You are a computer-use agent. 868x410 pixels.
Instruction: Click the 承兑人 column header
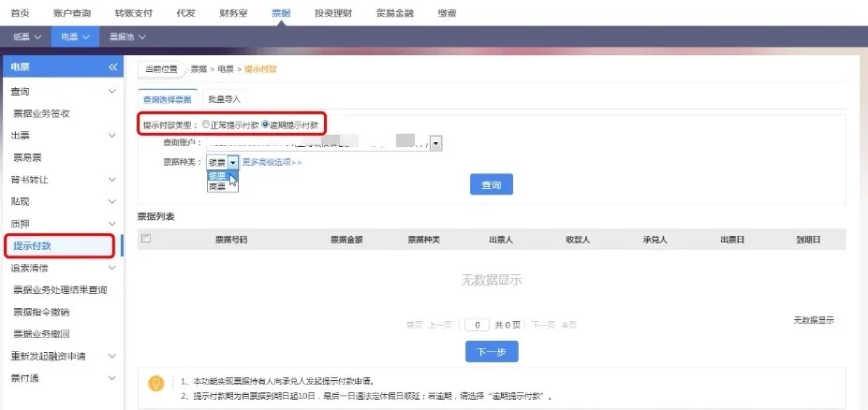(655, 240)
